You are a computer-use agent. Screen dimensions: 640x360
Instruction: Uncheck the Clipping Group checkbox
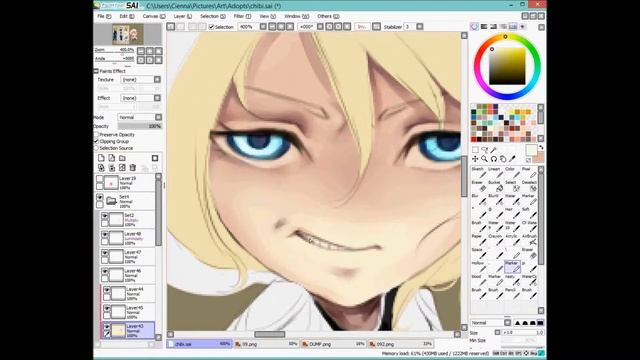pos(97,141)
